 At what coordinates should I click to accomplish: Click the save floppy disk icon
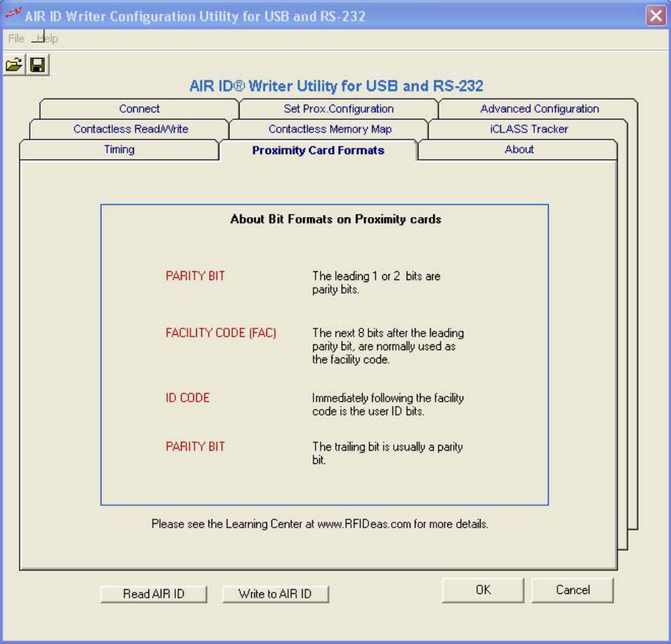(38, 64)
